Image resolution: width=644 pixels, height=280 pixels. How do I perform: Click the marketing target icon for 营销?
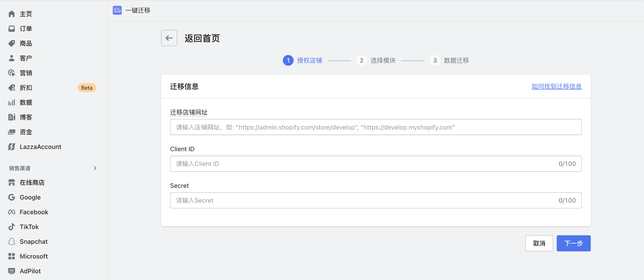[12, 73]
